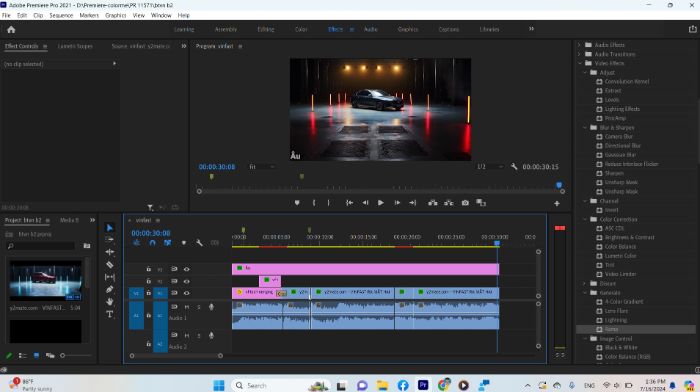Toggle lock on Audio 2 track
Image resolution: width=700 pixels, height=392 pixels.
click(x=148, y=344)
